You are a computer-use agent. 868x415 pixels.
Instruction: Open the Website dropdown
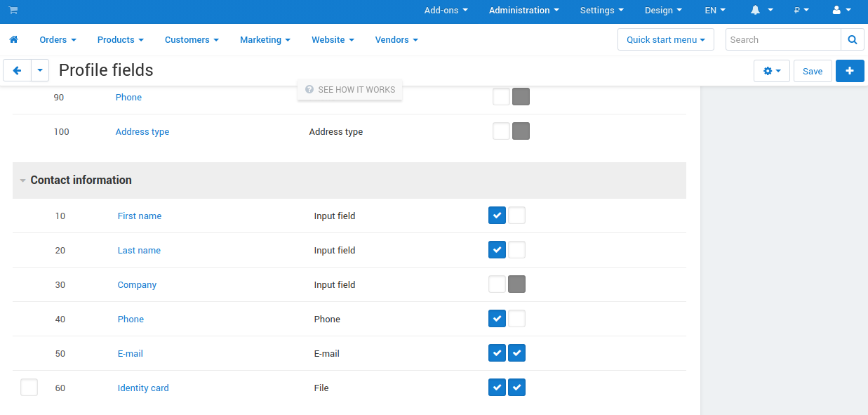(333, 40)
